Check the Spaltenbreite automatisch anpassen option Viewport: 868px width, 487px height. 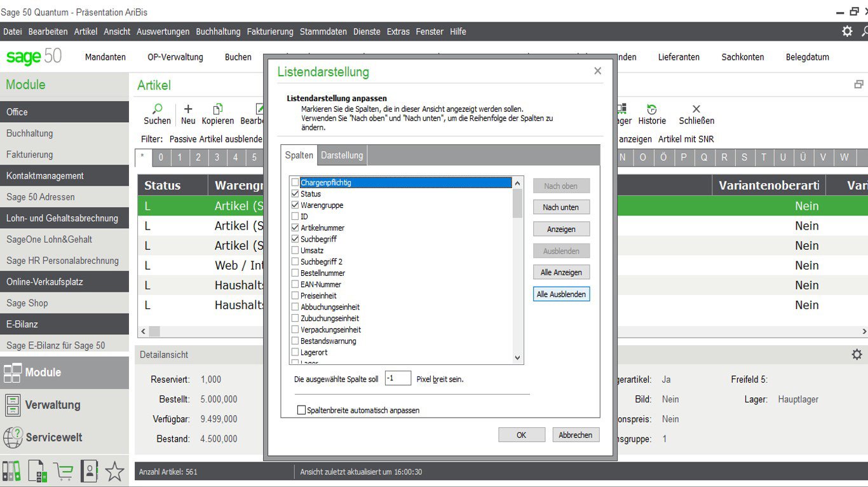click(302, 410)
